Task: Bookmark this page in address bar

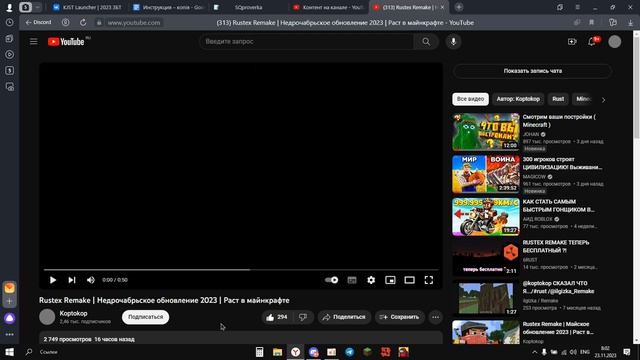Action: click(x=591, y=22)
